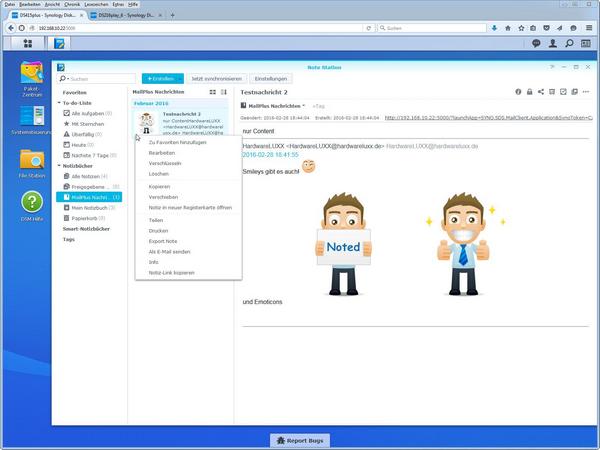Select Löschen in context menu

coord(159,174)
